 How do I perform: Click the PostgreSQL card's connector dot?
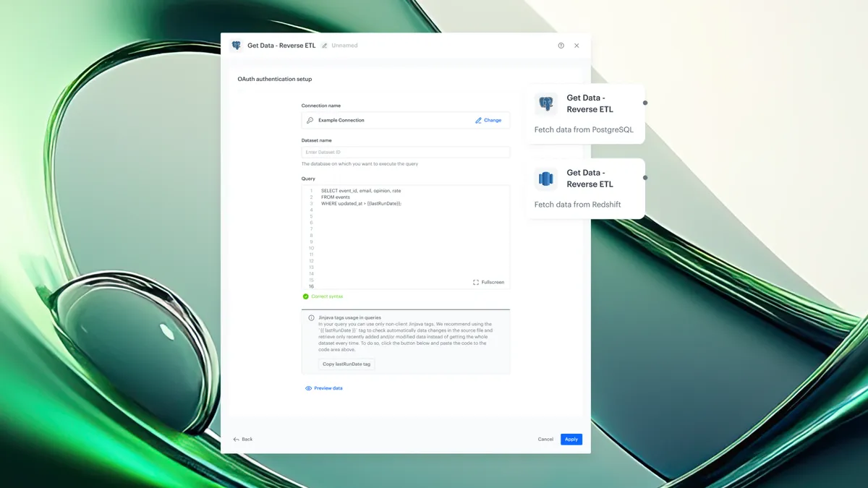coord(645,103)
